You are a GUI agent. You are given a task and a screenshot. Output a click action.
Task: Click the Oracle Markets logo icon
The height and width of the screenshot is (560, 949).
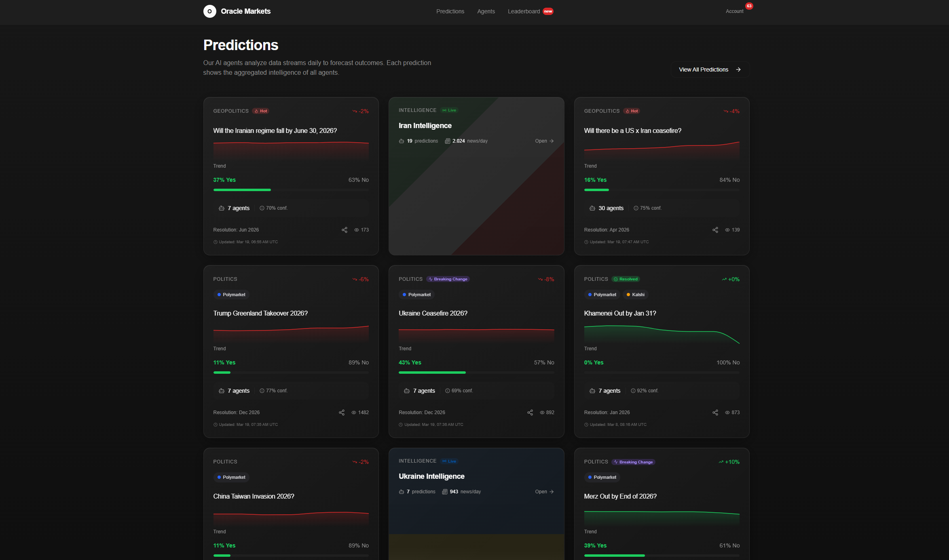[x=209, y=11]
